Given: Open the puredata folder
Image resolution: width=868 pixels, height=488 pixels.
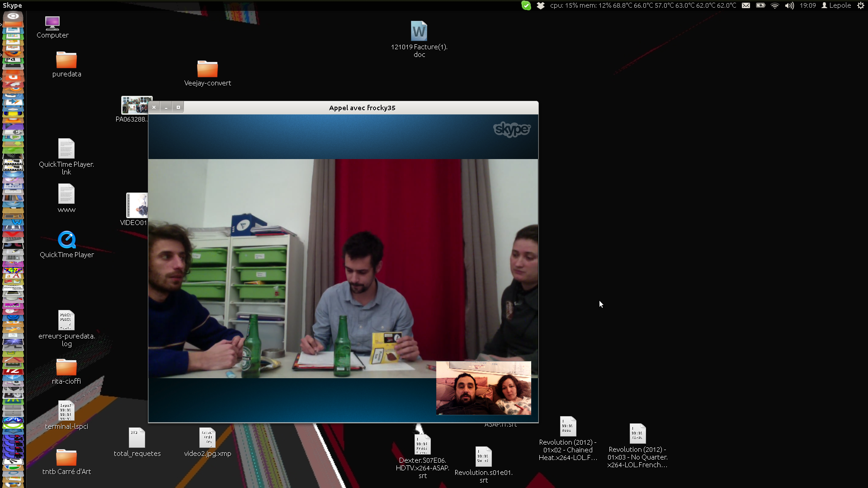Looking at the screenshot, I should [x=66, y=60].
